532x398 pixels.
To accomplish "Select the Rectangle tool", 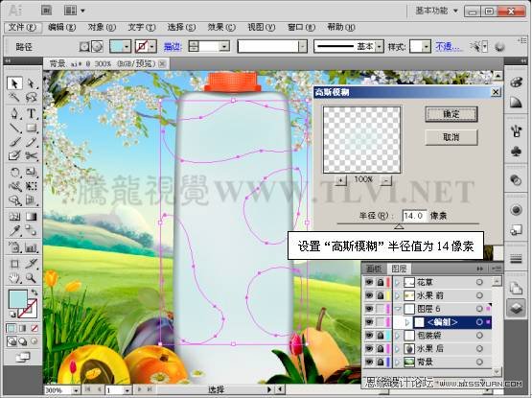I will point(31,128).
